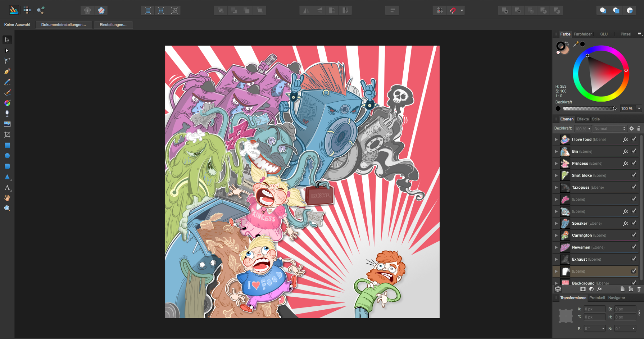The height and width of the screenshot is (339, 644).
Task: Open Einstellungen button
Action: (113, 25)
